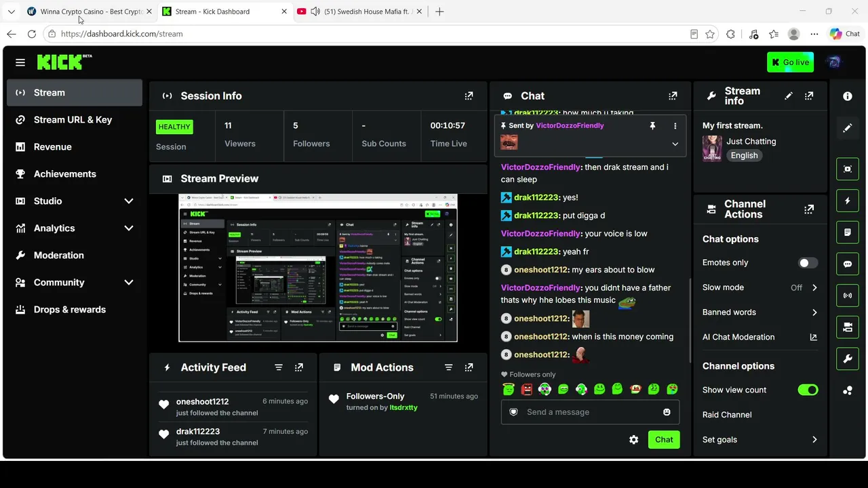Expand the pinned message with the chevron

pyautogui.click(x=675, y=144)
